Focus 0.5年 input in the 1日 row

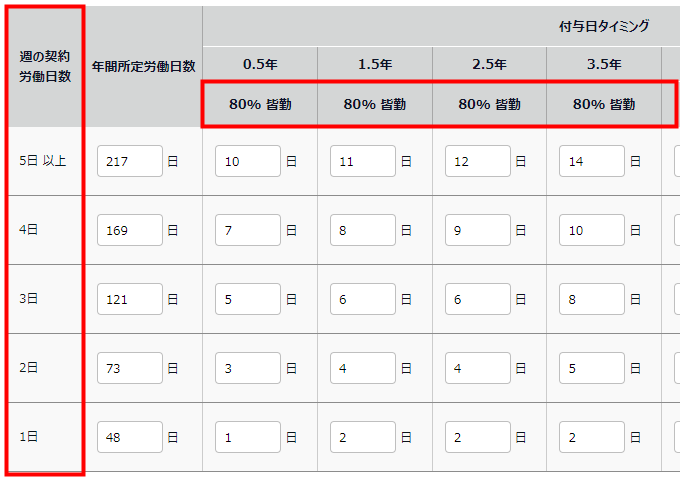(x=247, y=437)
